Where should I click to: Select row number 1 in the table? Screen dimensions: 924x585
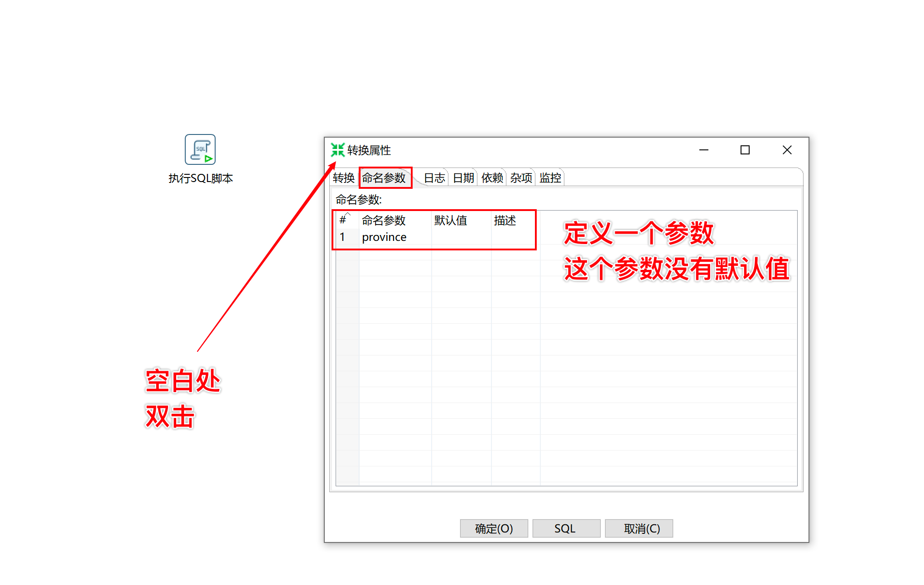click(347, 237)
